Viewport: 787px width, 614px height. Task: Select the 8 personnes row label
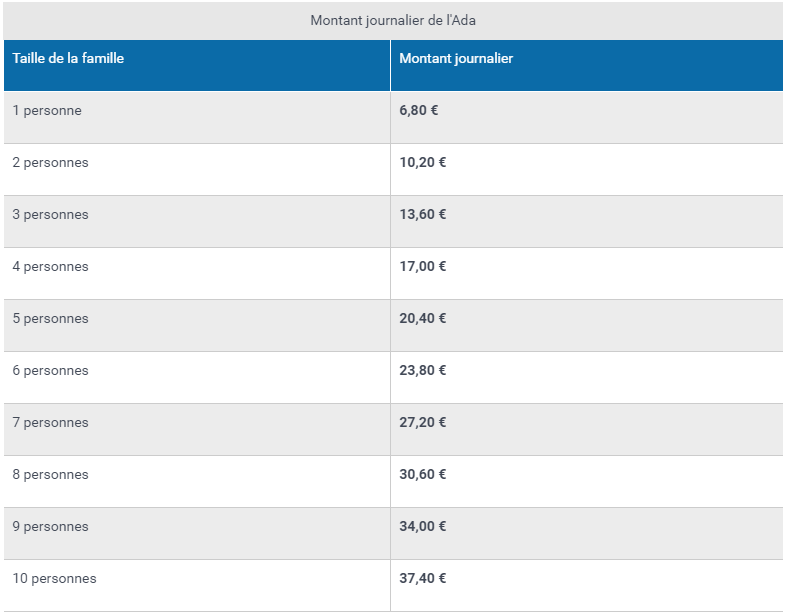click(x=51, y=474)
